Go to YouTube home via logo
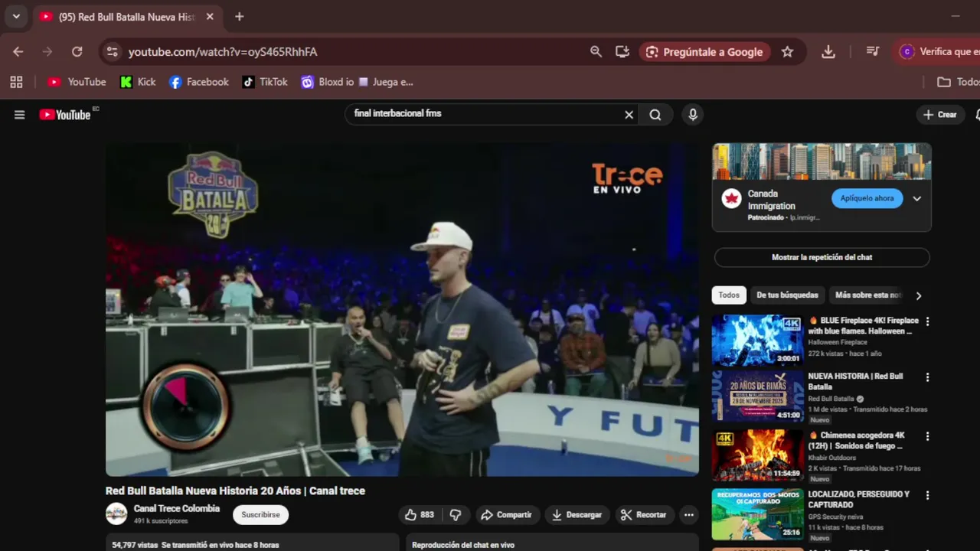This screenshot has height=551, width=980. 65,115
